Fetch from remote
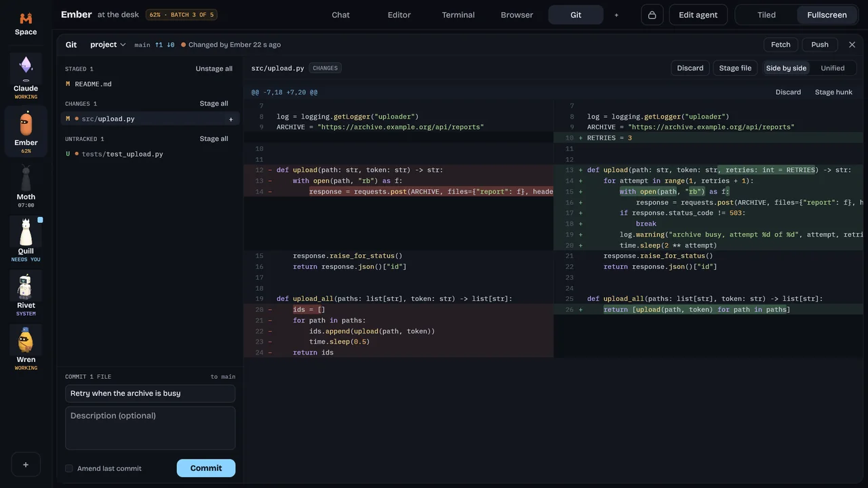 (x=781, y=45)
